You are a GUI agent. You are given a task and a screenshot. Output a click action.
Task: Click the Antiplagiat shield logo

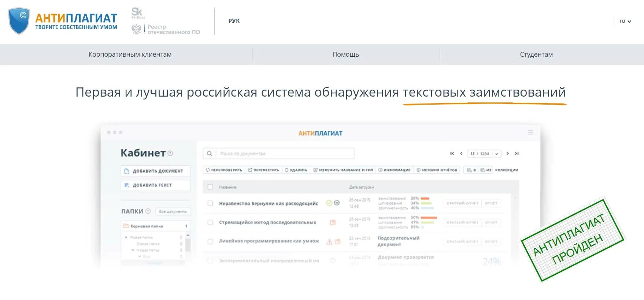19,21
